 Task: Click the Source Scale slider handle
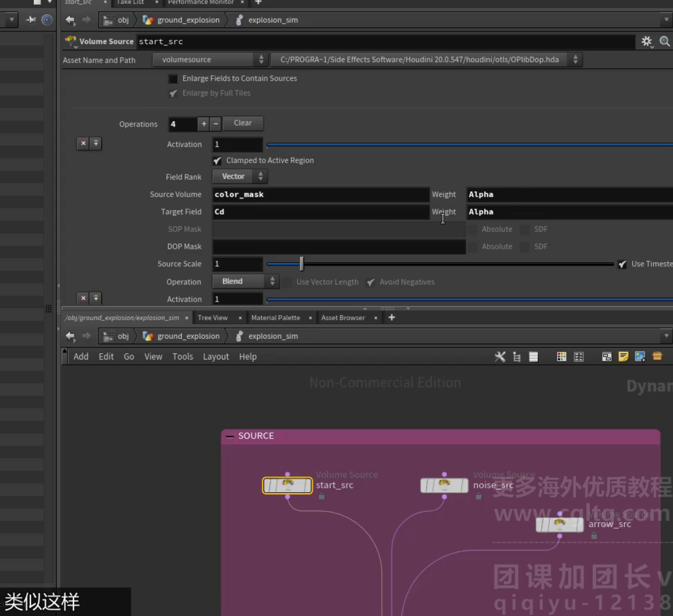[x=301, y=264]
